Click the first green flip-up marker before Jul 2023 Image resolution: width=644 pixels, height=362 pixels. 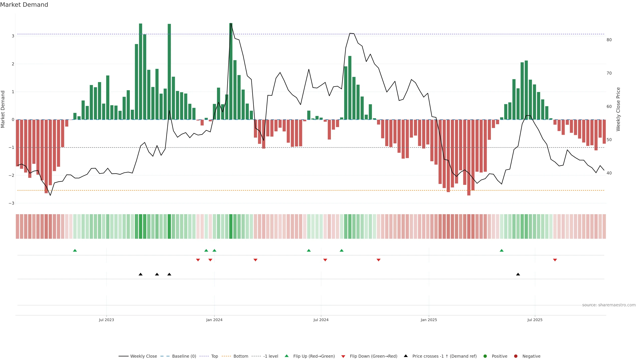75,250
